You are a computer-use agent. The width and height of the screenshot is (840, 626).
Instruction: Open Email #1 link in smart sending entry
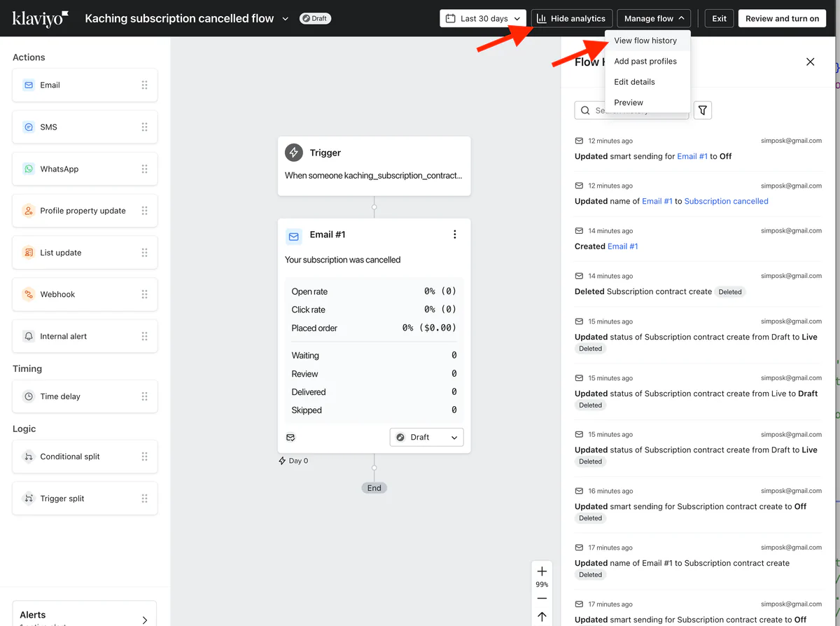[692, 156]
